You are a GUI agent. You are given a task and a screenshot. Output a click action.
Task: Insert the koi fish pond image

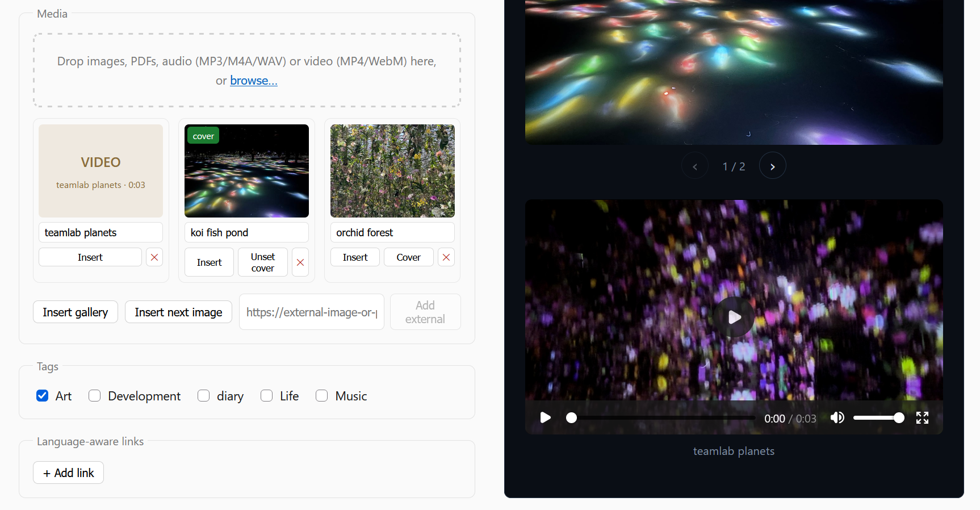click(x=209, y=262)
